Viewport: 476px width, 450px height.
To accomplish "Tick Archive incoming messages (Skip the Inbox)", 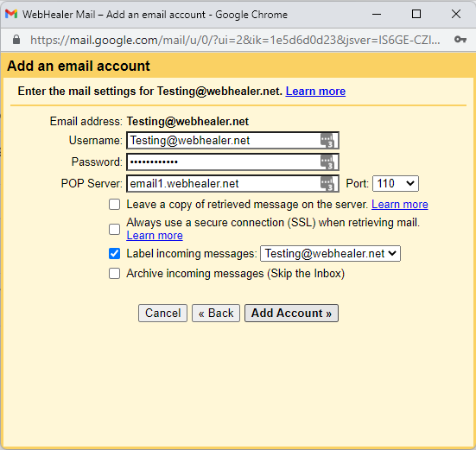I will [x=114, y=274].
